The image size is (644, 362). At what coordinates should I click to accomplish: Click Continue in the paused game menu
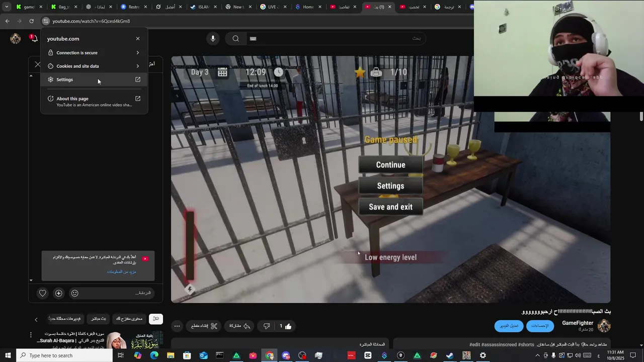pos(390,165)
